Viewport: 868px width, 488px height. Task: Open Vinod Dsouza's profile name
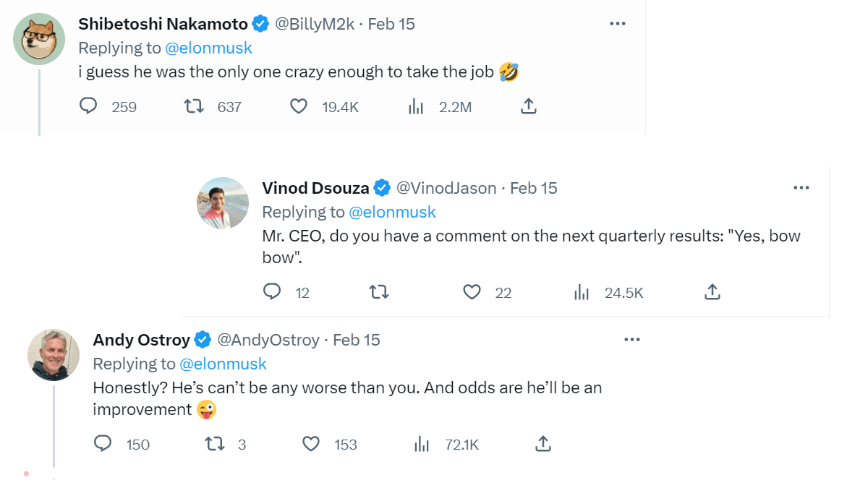(315, 188)
